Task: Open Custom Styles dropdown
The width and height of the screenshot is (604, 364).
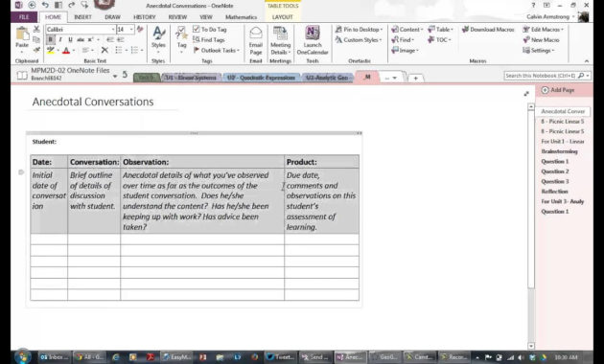Action: pos(359,39)
